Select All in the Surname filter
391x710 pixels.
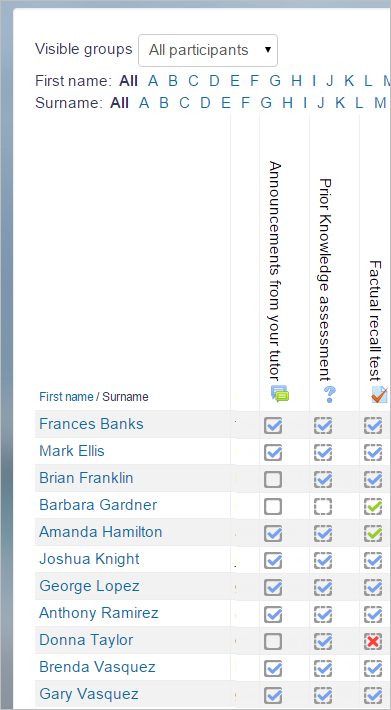[119, 103]
